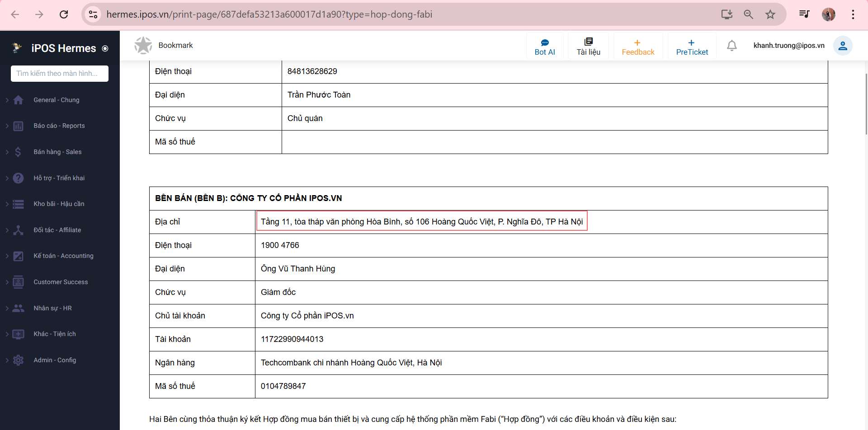Image resolution: width=868 pixels, height=430 pixels.
Task: Select the name Trần Phước Toàn
Action: [319, 95]
